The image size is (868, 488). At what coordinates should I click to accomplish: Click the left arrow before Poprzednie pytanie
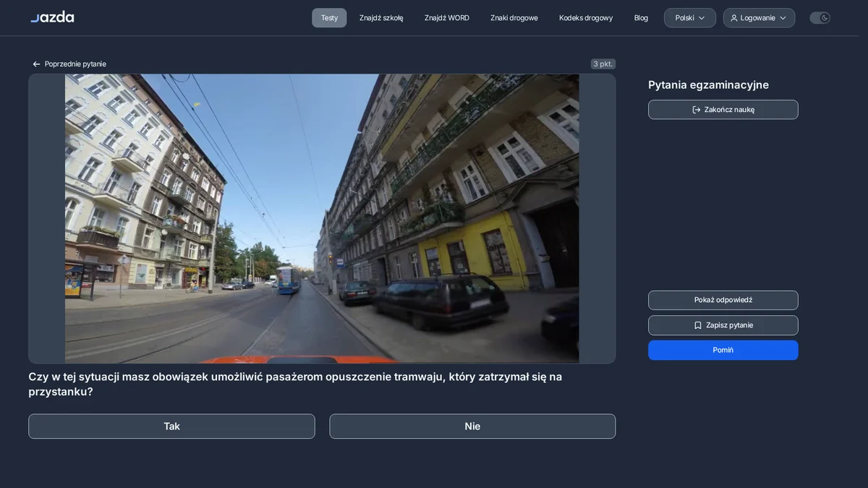point(36,64)
